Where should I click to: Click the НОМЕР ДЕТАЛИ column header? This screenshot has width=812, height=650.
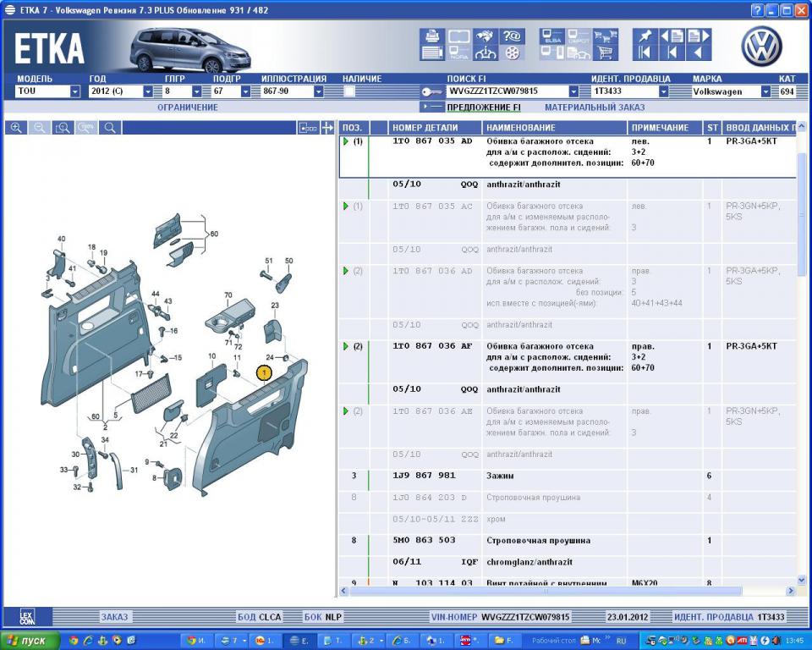[434, 128]
